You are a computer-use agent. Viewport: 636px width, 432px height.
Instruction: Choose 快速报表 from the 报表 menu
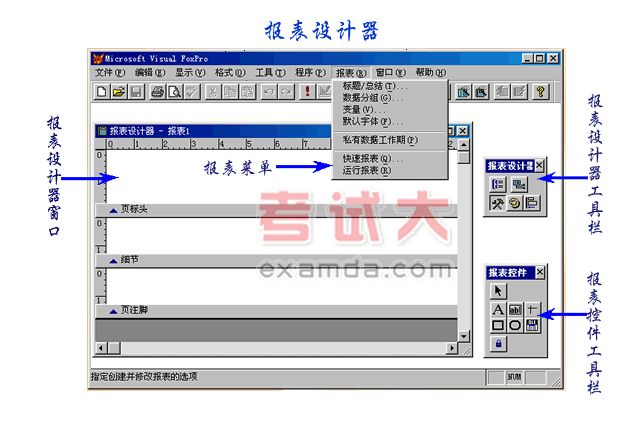pyautogui.click(x=390, y=159)
